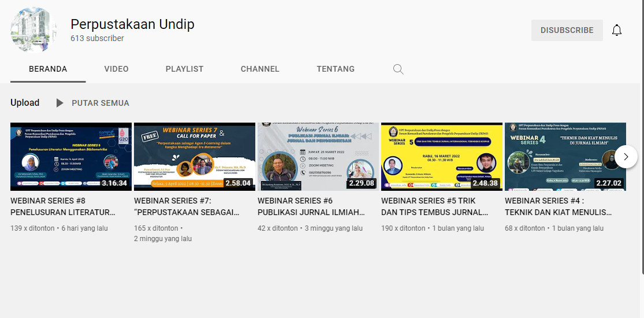Open title WEBINAR SERIES #8 PENELUSURAN LITERATUR

point(63,206)
